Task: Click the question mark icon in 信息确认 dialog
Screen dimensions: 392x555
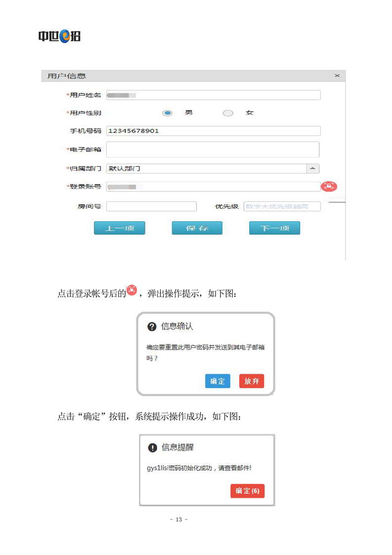Action: click(152, 327)
